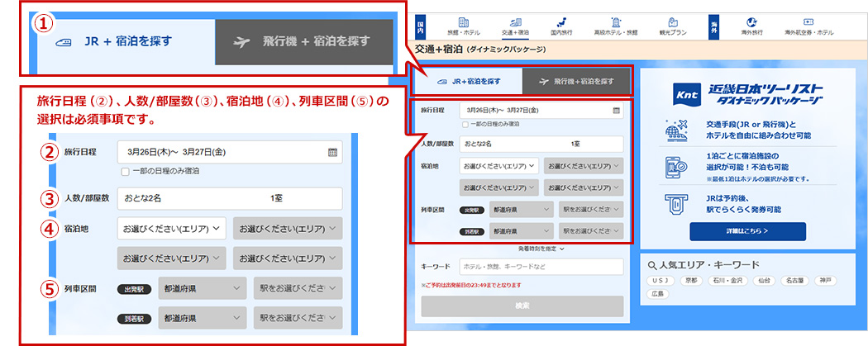Open the white 宿泊地 area dropdown in enlarged callout
The image size is (868, 346).
coord(172,228)
